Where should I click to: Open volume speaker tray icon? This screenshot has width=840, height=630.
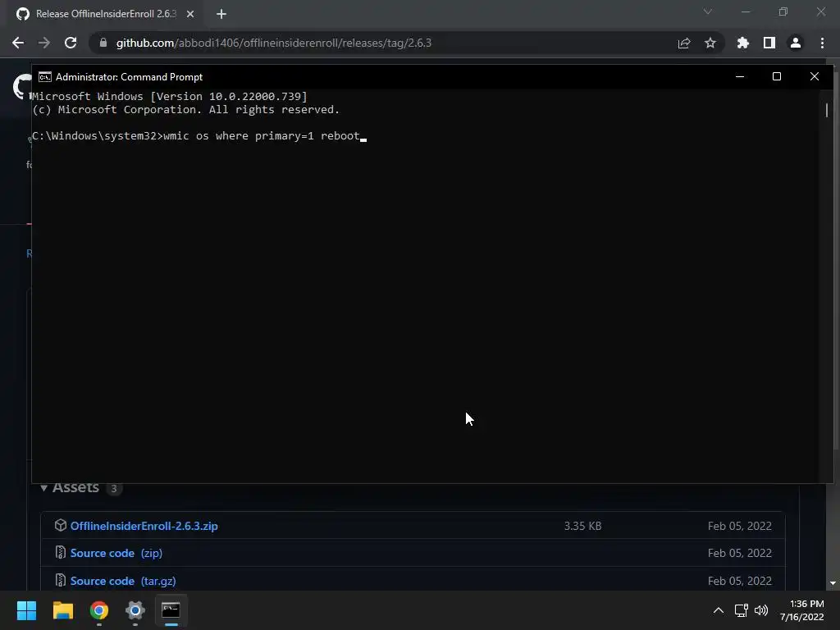[x=761, y=610]
